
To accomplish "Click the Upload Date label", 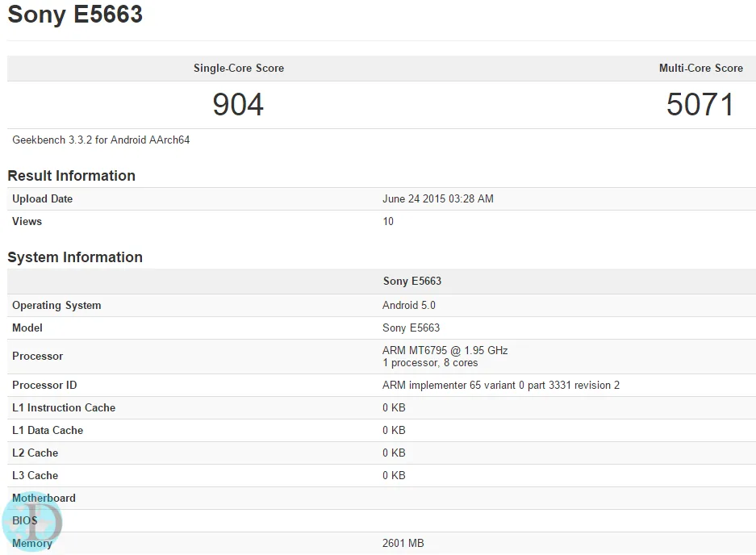I will (43, 198).
